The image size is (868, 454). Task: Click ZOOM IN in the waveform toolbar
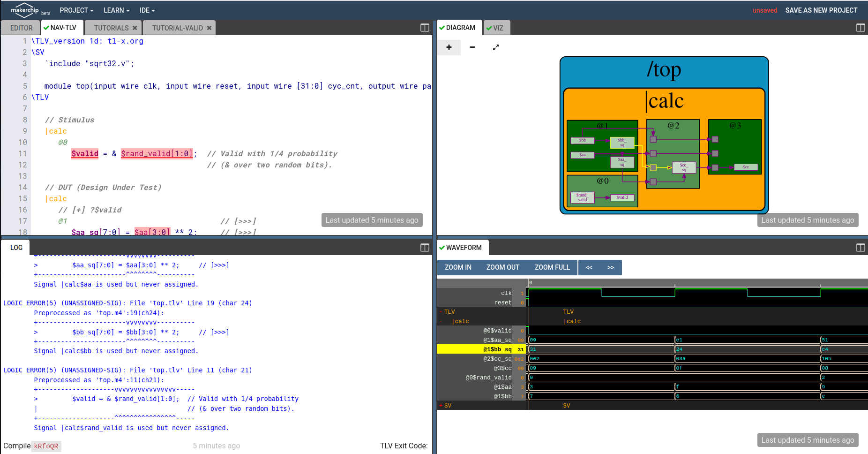coord(457,267)
